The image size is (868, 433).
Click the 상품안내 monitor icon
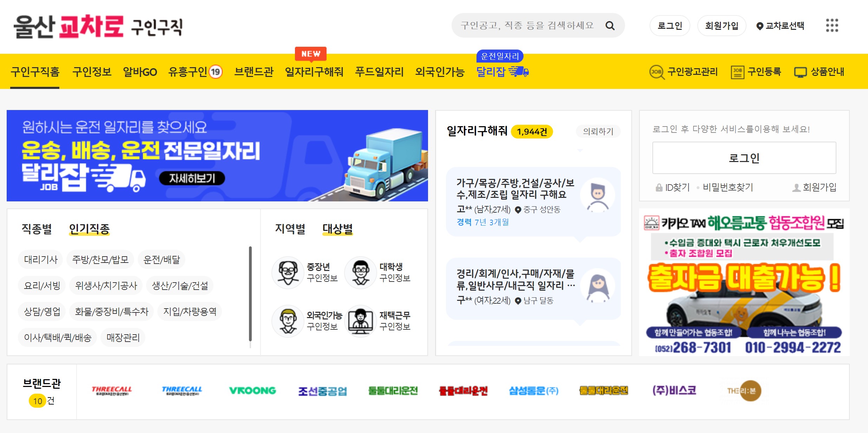coord(800,72)
